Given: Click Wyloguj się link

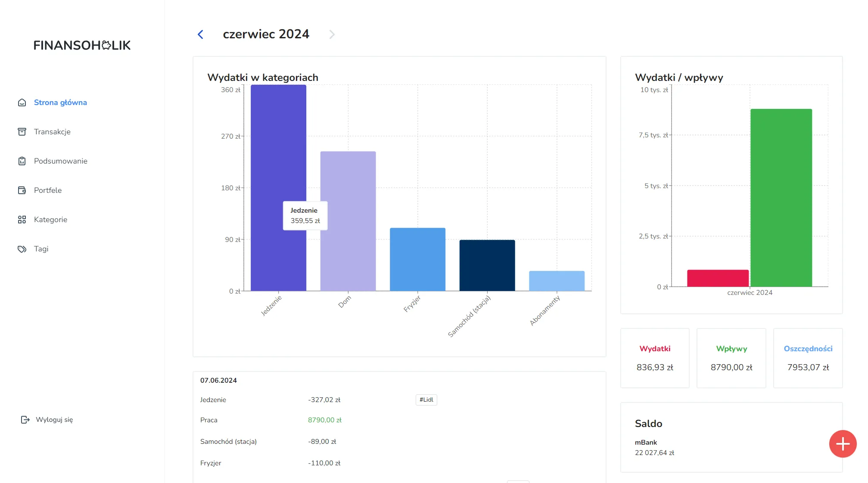Looking at the screenshot, I should tap(54, 419).
